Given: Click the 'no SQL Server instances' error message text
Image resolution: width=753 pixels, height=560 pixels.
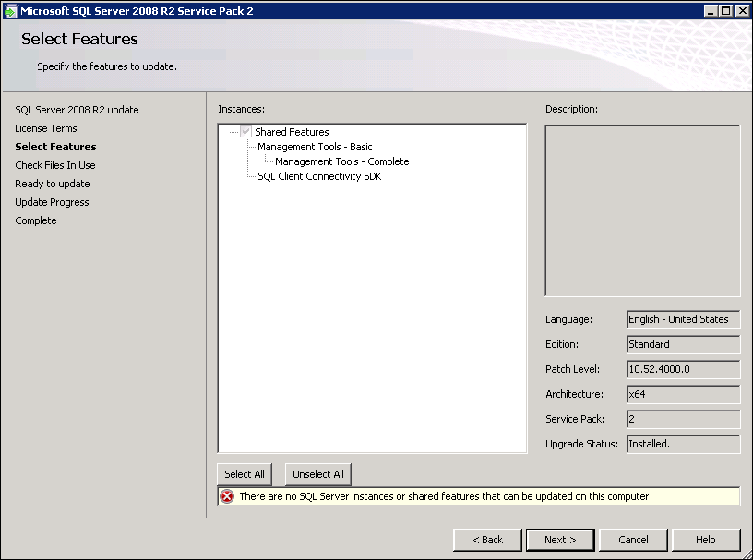Looking at the screenshot, I should (x=446, y=496).
